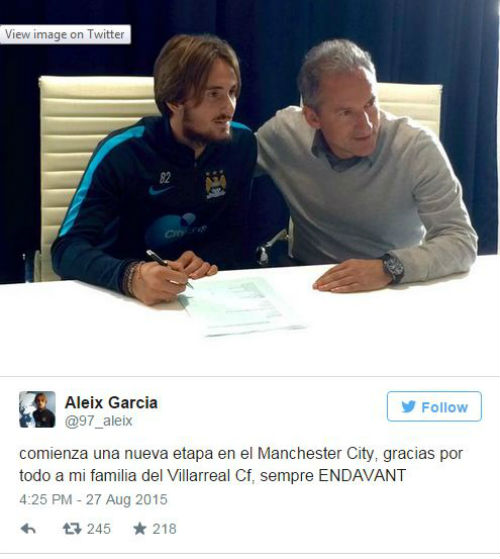Open the 4:25 PM - 27 Aug 2015 timestamp
This screenshot has width=500, height=559.
tap(93, 499)
